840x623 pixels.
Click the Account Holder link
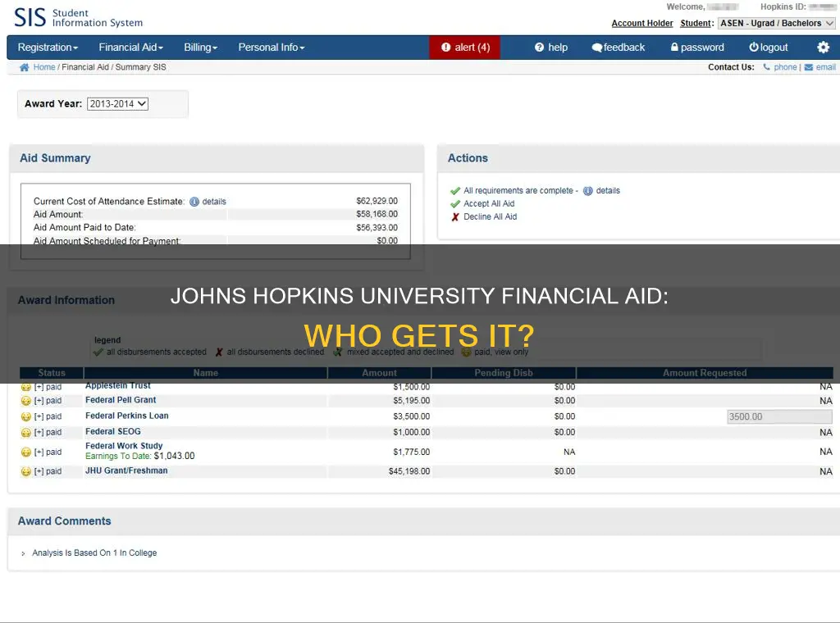(x=641, y=23)
